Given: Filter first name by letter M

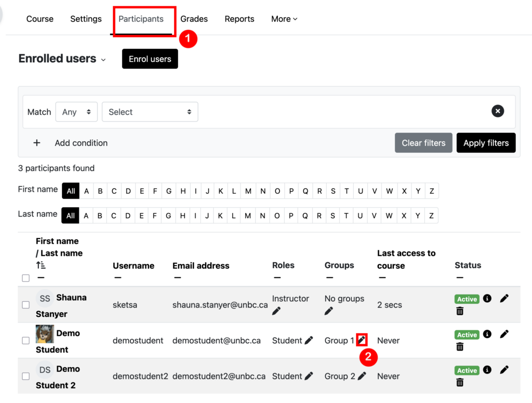Looking at the screenshot, I should click(x=248, y=191).
